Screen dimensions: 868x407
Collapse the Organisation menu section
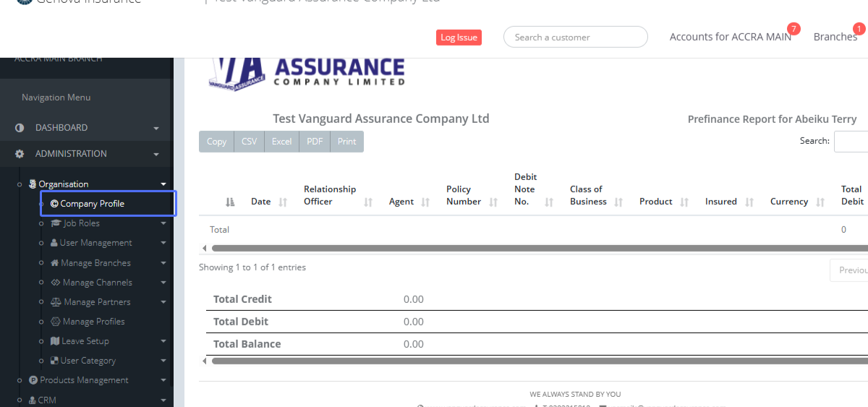[x=163, y=184]
